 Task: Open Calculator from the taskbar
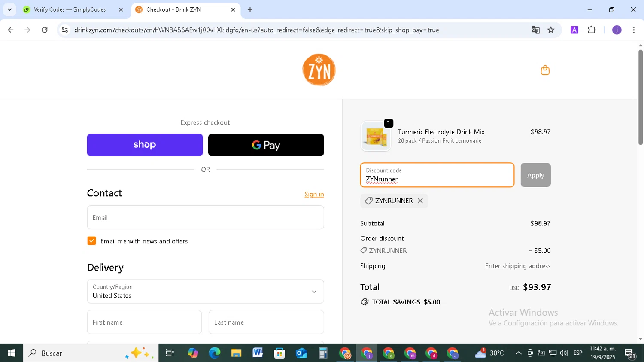click(x=323, y=353)
